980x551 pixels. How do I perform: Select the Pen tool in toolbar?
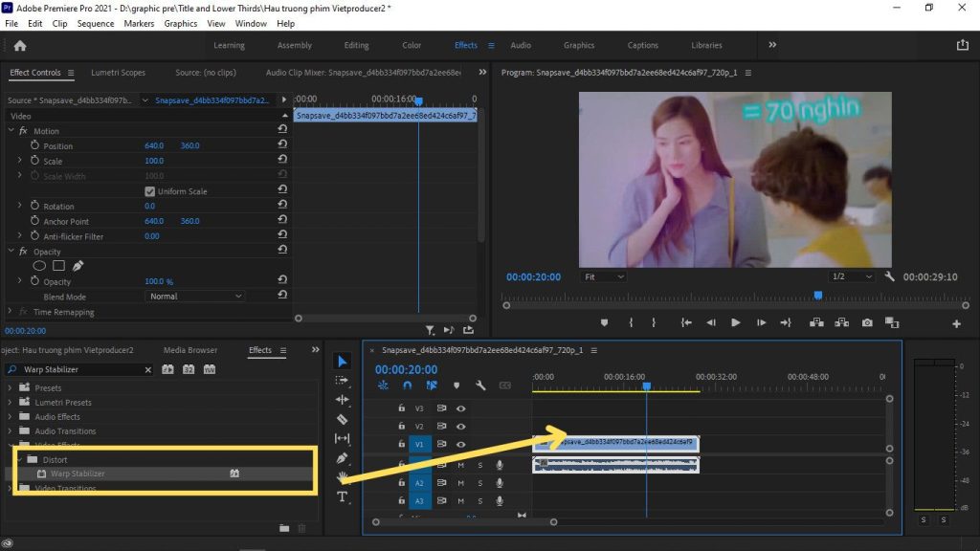coord(343,458)
